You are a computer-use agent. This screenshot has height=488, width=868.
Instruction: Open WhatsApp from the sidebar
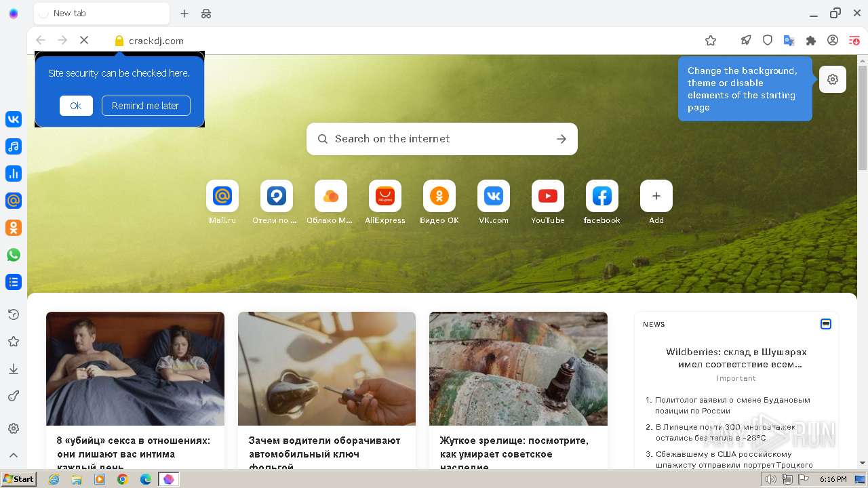[x=14, y=255]
